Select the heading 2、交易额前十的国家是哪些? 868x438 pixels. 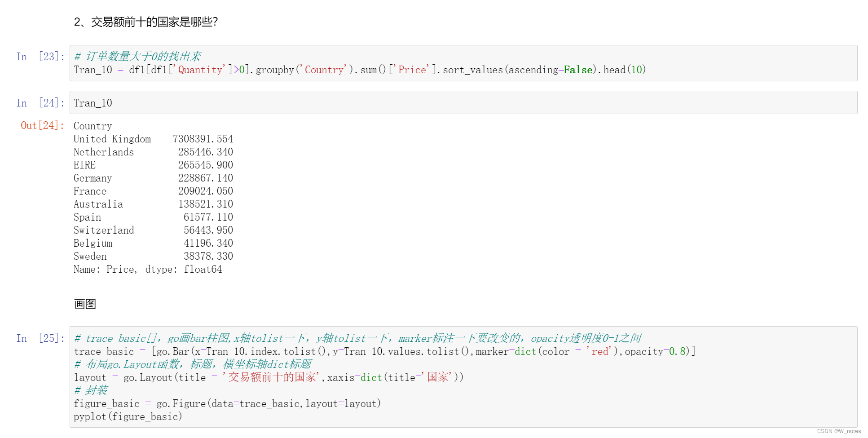146,21
